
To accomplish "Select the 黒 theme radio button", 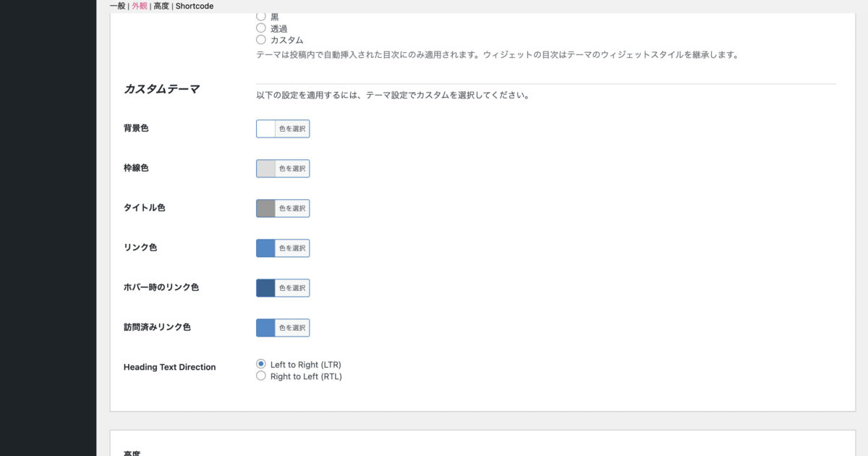I will coord(261,16).
